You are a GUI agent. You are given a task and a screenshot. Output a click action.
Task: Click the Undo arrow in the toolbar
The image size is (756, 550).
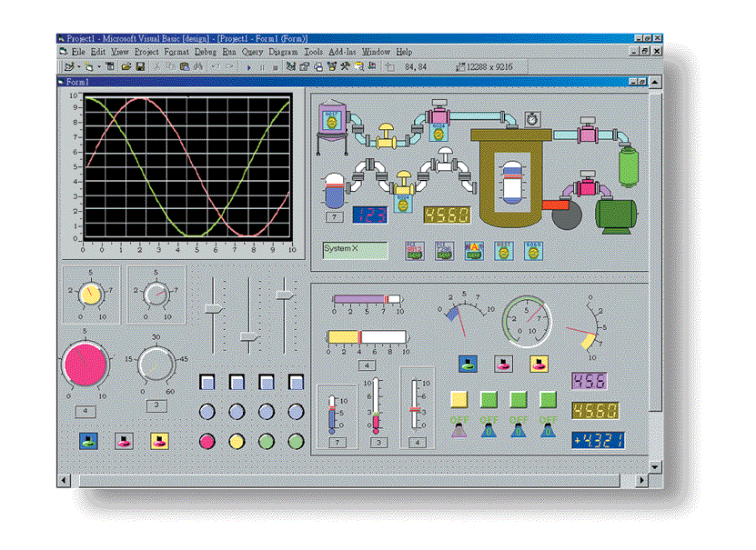pos(216,67)
